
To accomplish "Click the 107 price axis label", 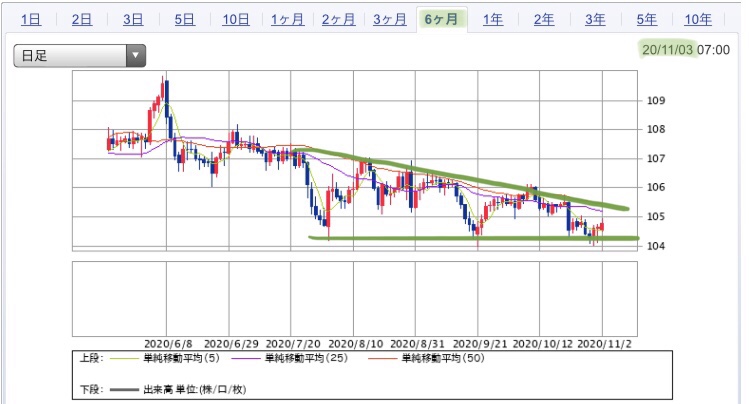I will (x=656, y=159).
